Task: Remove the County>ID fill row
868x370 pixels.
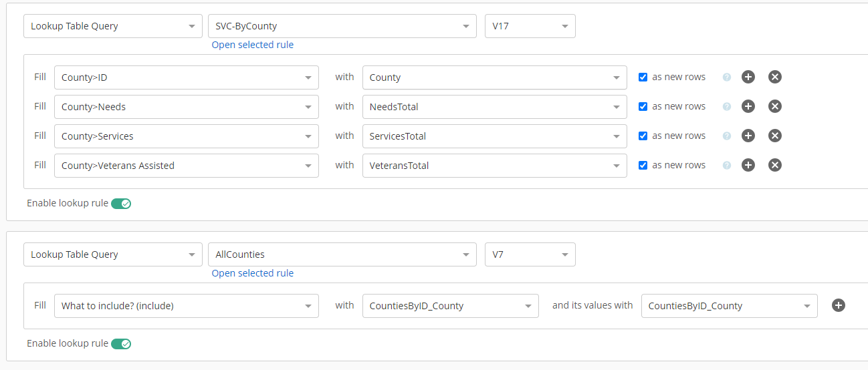Action: (x=775, y=77)
